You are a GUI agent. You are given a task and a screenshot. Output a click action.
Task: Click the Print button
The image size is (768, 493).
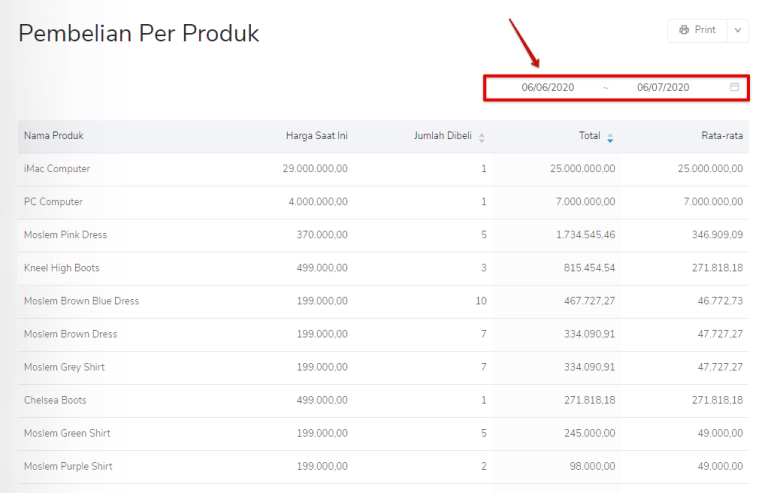(697, 30)
